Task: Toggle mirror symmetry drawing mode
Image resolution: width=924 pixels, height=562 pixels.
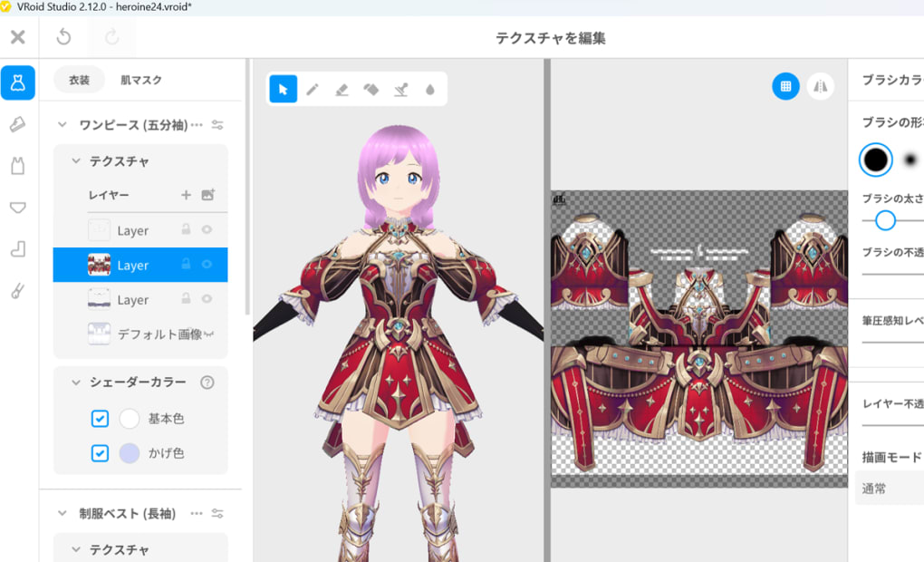Action: tap(821, 86)
